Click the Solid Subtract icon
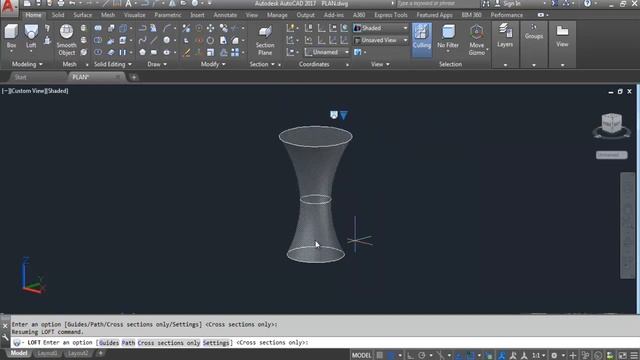 [98, 40]
